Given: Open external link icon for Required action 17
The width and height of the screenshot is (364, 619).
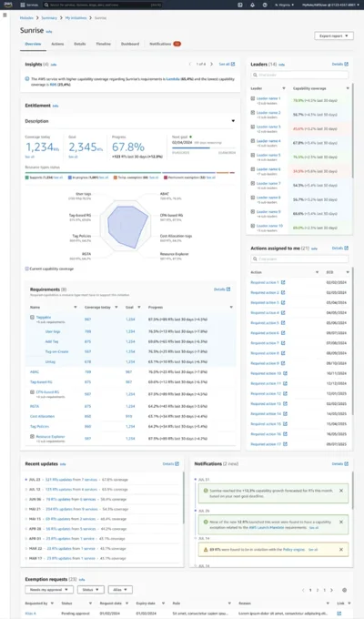Looking at the screenshot, I should point(285,444).
